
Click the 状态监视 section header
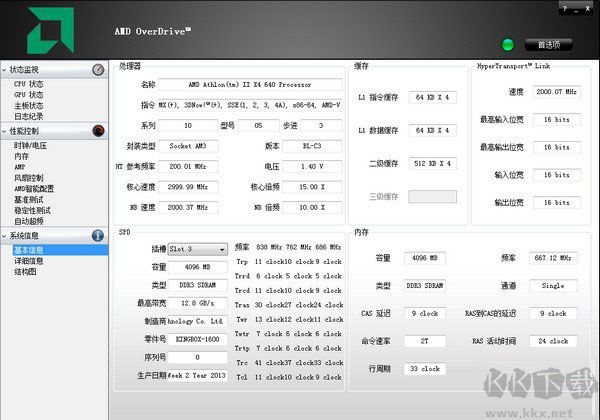(x=54, y=70)
